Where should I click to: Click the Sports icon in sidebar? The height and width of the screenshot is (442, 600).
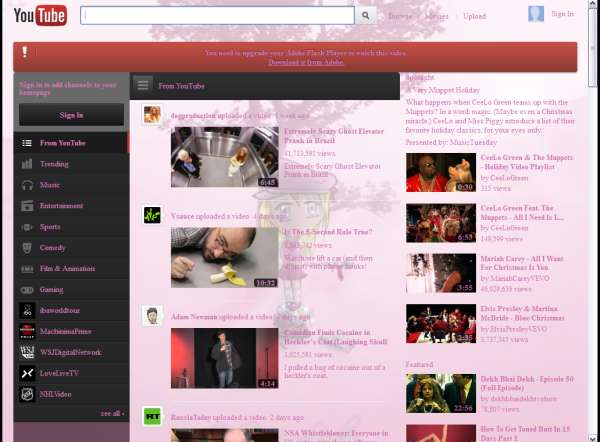tap(27, 227)
